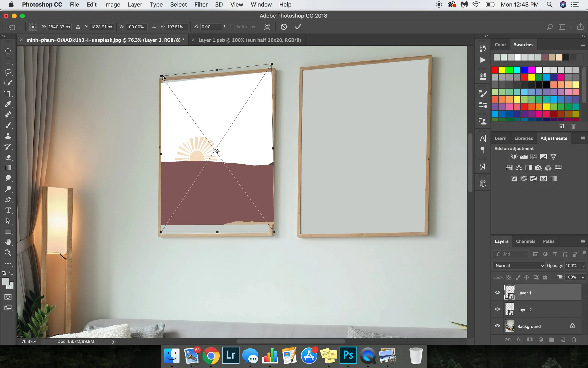Open the blending mode Normal dropdown

point(518,266)
